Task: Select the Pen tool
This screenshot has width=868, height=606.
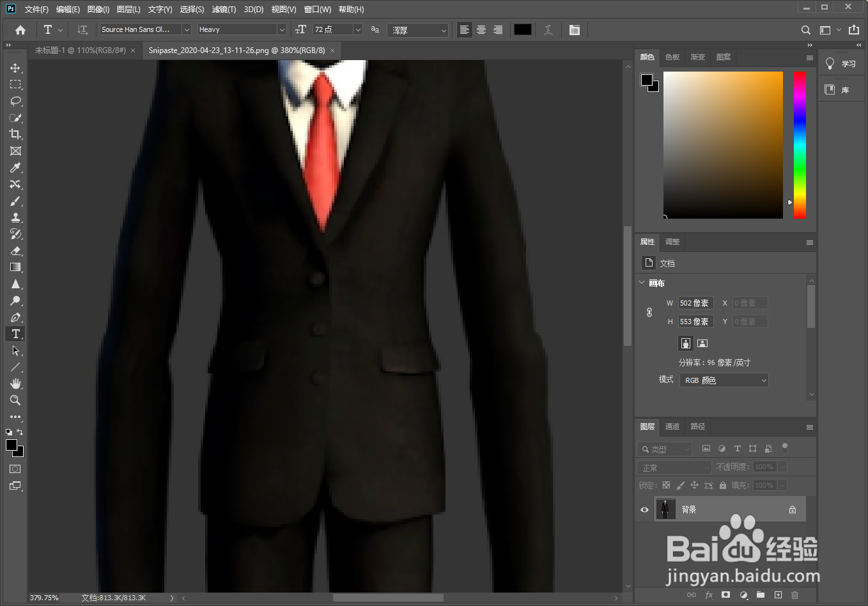Action: (x=15, y=317)
